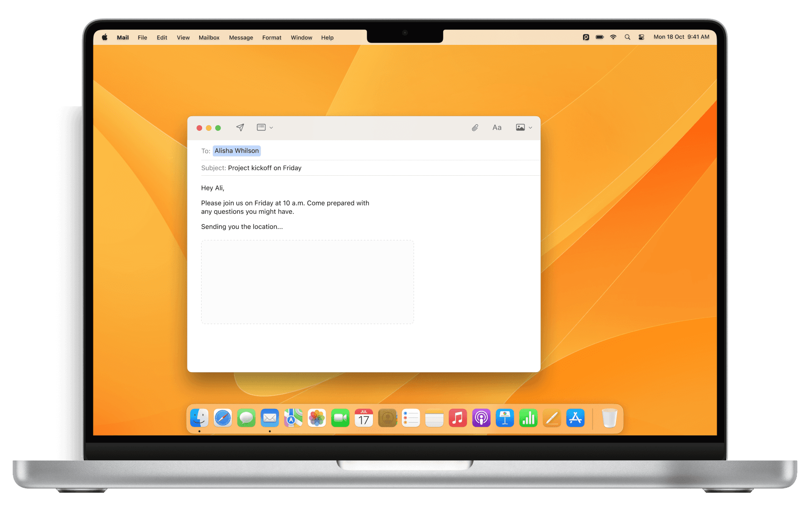Viewport: 812px width, 510px height.
Task: Expand the Photo Browser dropdown arrow
Action: (x=530, y=128)
